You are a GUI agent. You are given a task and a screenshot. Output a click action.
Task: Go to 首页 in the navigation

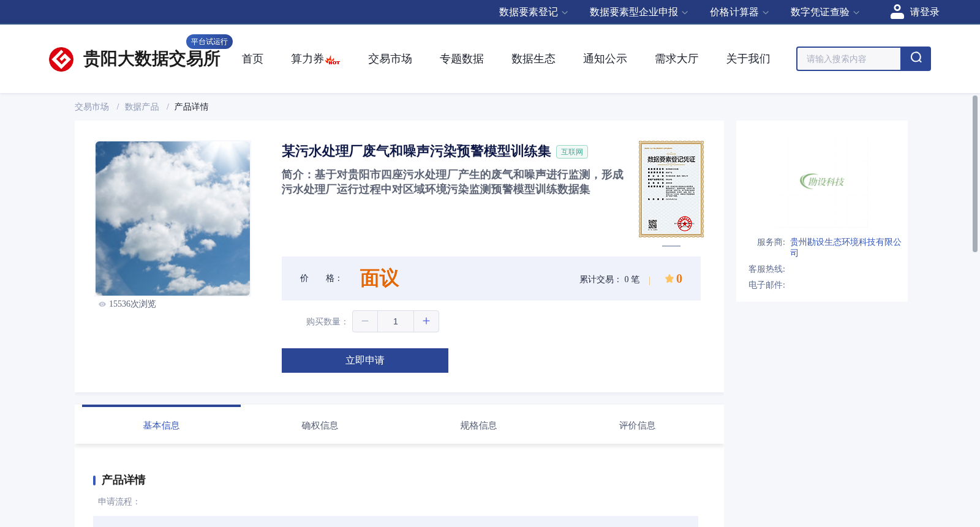click(252, 59)
